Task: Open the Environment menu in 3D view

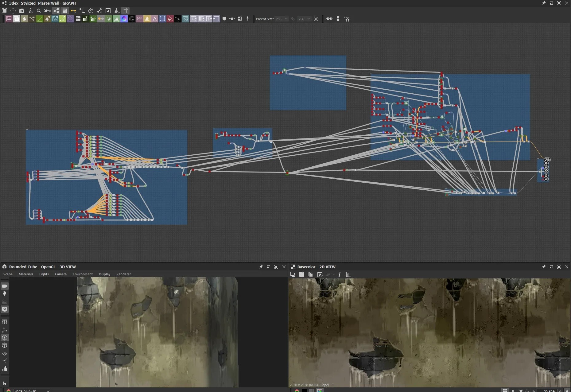Action: tap(83, 274)
